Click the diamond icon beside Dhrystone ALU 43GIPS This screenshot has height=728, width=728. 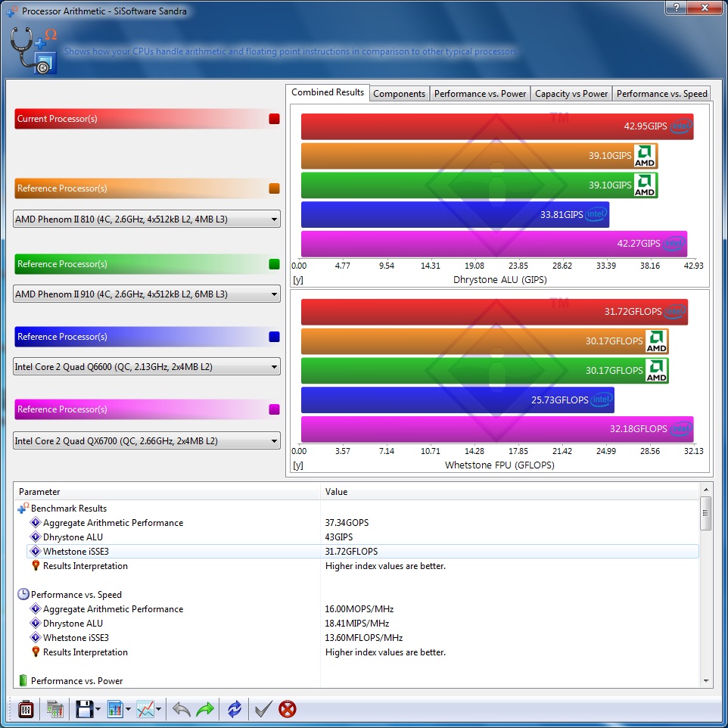36,537
